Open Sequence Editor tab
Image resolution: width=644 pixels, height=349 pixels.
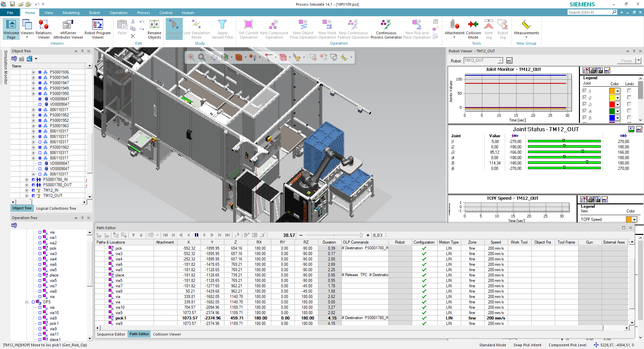click(111, 334)
